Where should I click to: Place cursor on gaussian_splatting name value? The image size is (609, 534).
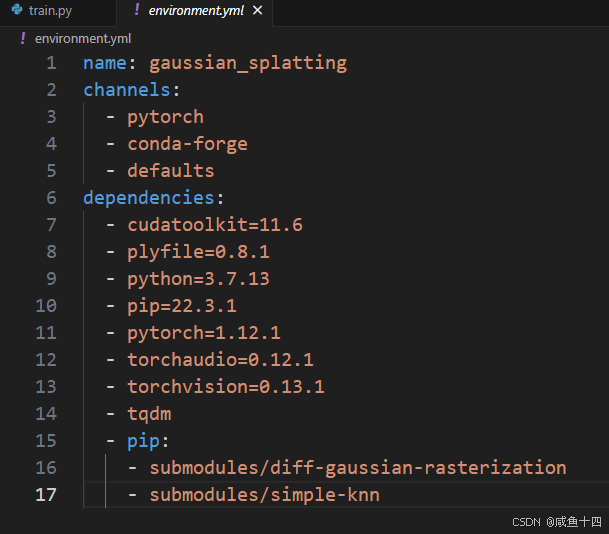(248, 63)
